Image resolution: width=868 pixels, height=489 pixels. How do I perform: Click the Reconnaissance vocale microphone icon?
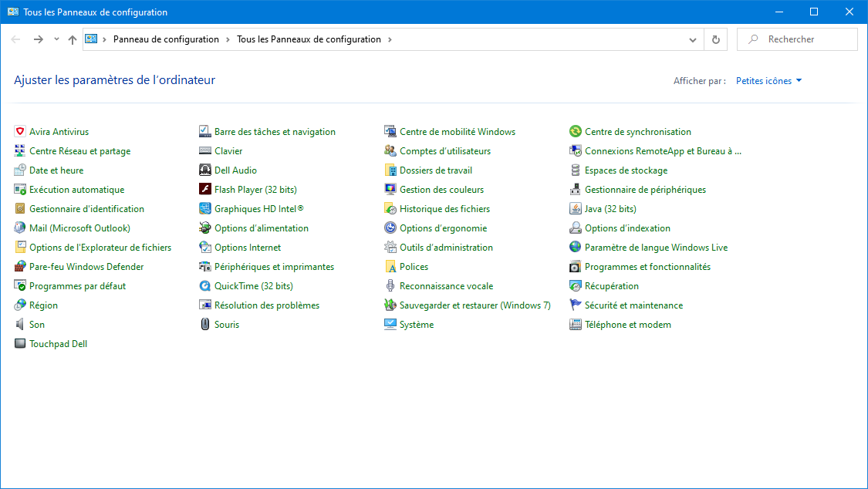coord(390,285)
